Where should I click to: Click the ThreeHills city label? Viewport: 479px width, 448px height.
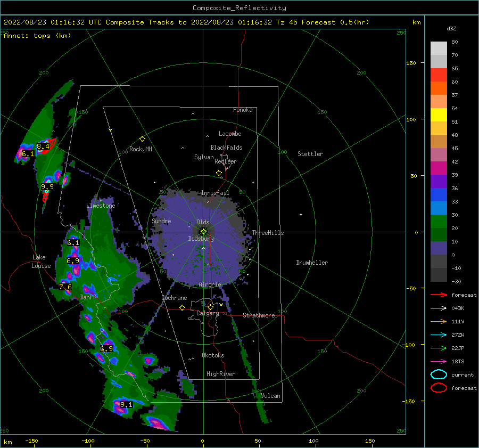coord(268,233)
